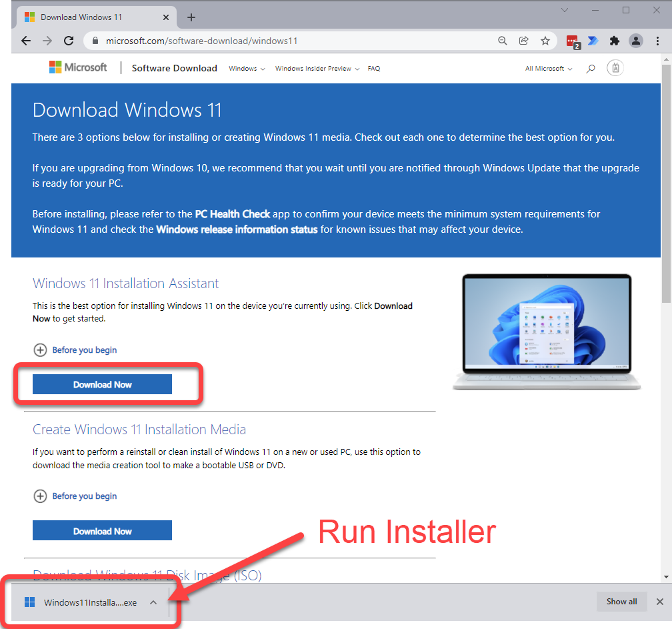This screenshot has width=672, height=629.
Task: Expand the Windows Insider Preview dropdown
Action: click(x=317, y=69)
